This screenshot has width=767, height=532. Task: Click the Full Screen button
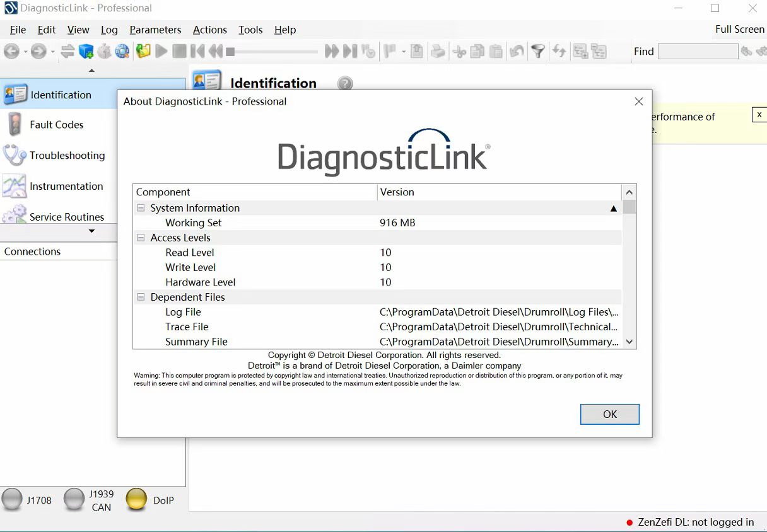point(739,29)
